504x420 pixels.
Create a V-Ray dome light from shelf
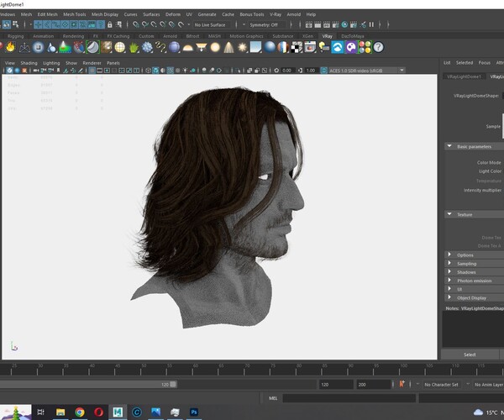point(187,48)
